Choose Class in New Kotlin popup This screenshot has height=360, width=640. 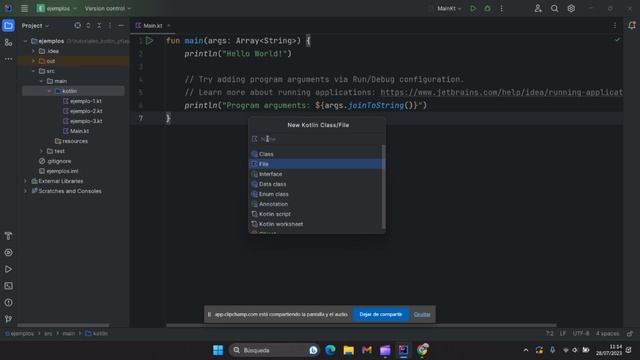(x=316, y=154)
